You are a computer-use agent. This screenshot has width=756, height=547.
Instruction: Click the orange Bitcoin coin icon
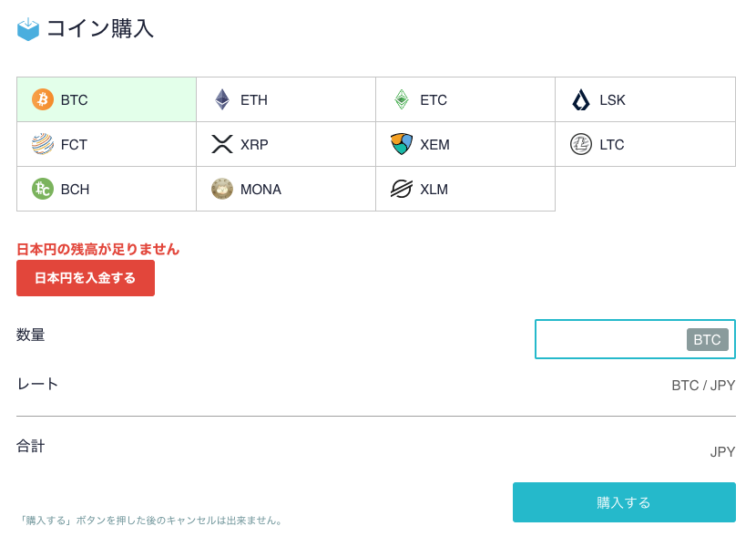click(x=43, y=99)
